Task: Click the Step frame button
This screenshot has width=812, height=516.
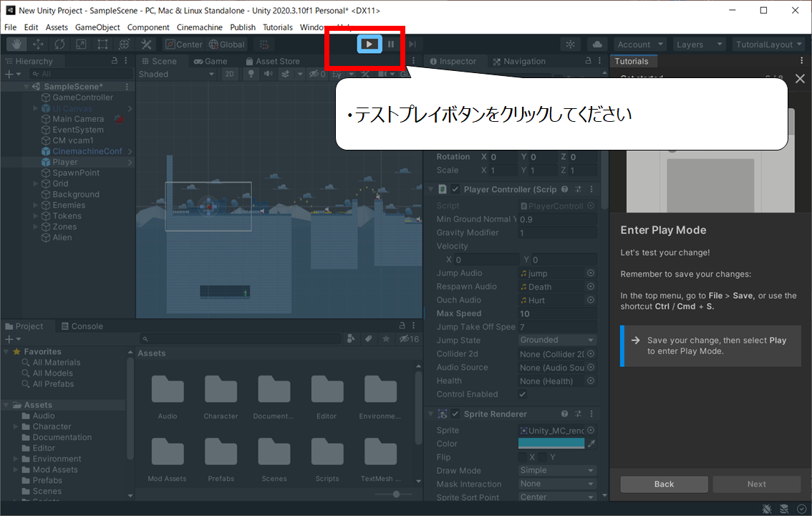Action: pos(412,44)
